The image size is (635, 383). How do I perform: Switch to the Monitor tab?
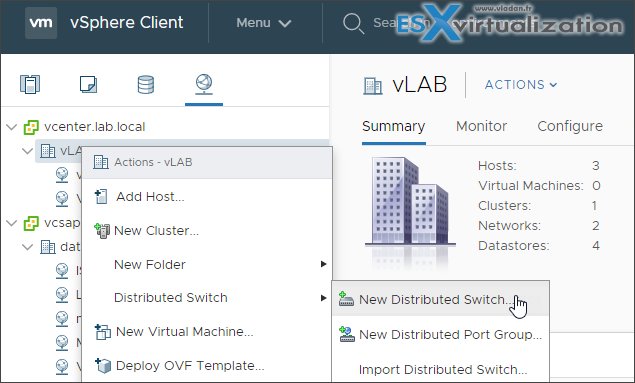click(x=481, y=126)
